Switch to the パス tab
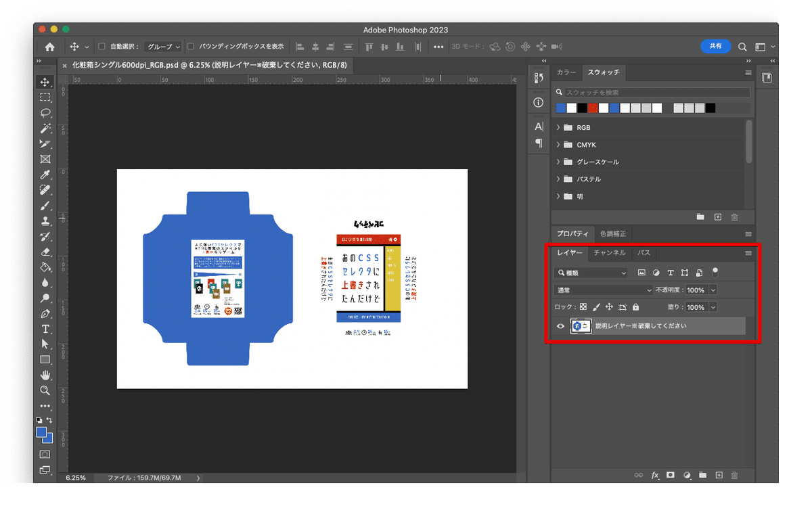Screen dimensions: 812x527 coord(644,252)
